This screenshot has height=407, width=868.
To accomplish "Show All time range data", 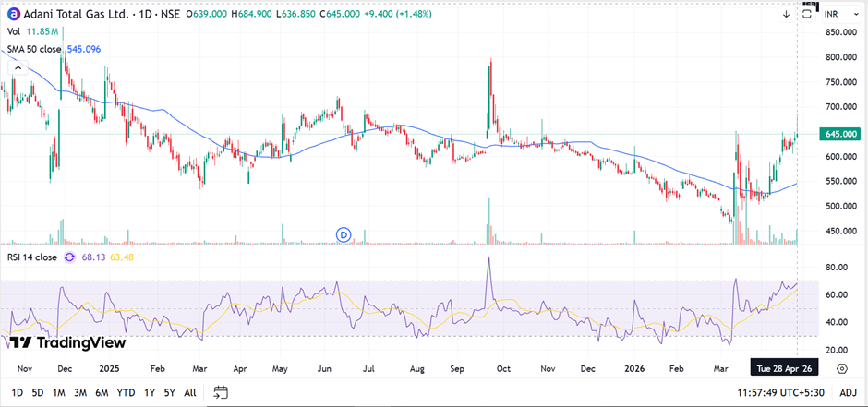I will pos(190,392).
